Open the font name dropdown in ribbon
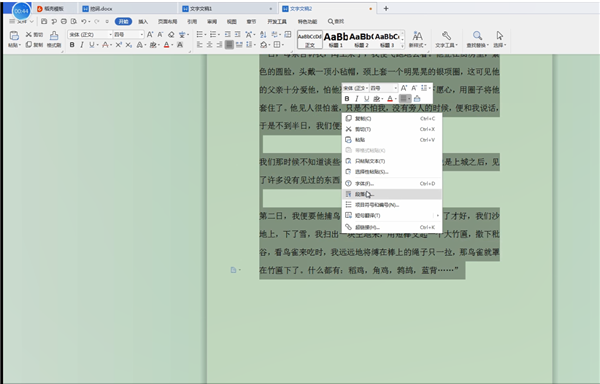600x384 pixels. click(x=111, y=34)
